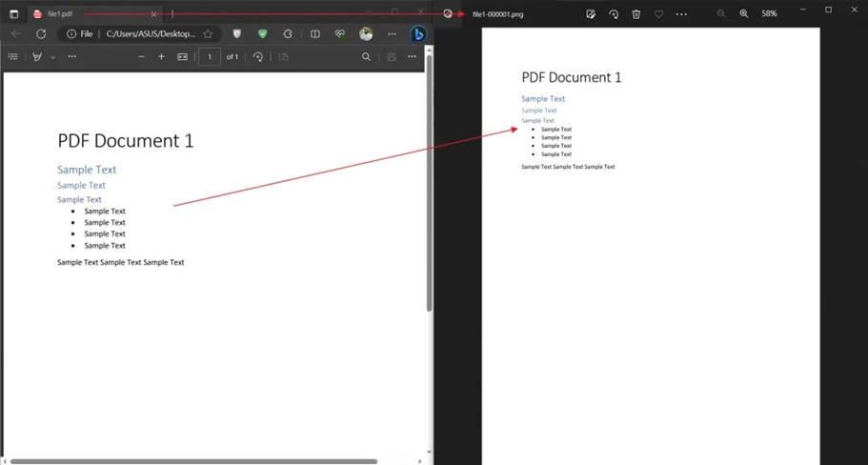Rotate image in Photos viewer

614,14
